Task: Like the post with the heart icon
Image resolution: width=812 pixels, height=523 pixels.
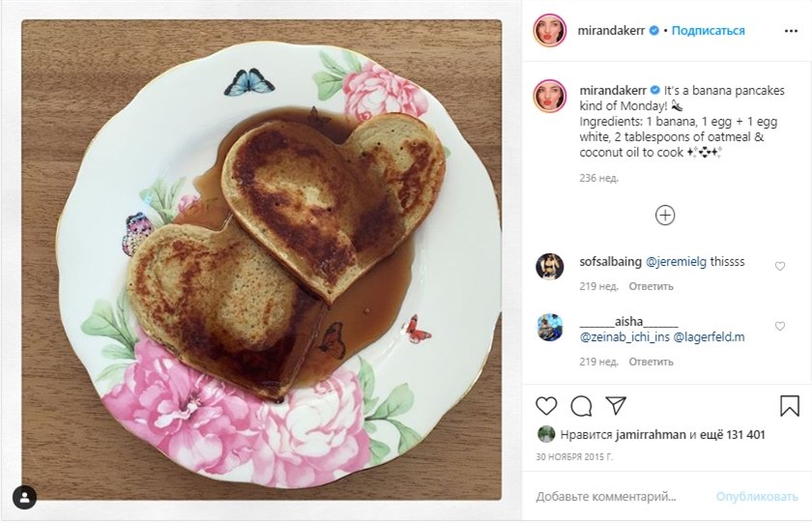Action: [x=546, y=405]
